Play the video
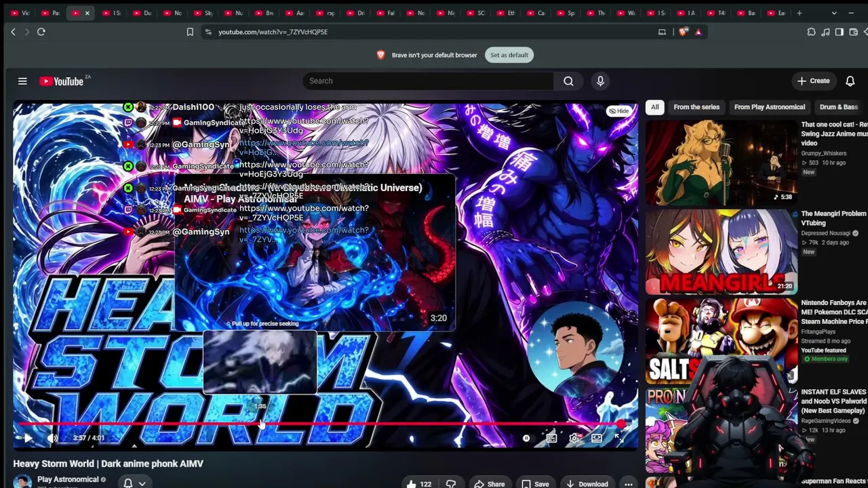This screenshot has height=488, width=868. (28, 438)
